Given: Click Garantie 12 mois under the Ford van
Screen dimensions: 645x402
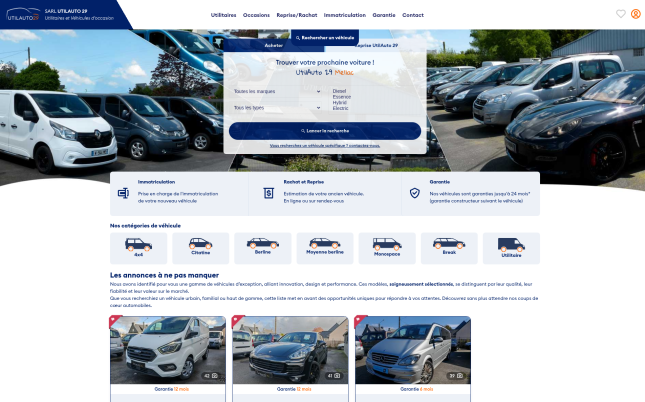Looking at the screenshot, I should [x=172, y=389].
